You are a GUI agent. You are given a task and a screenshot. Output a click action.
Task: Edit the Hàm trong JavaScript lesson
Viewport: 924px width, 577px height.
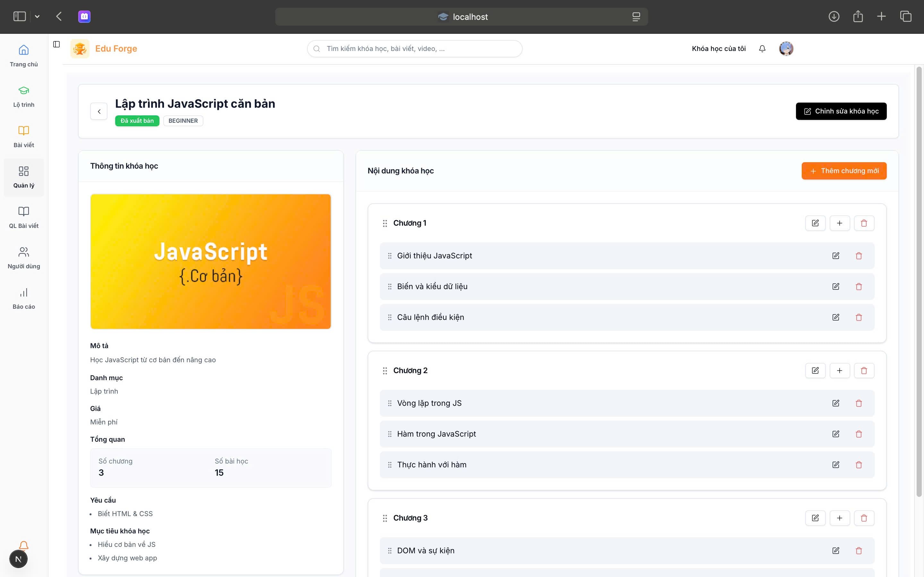836,434
